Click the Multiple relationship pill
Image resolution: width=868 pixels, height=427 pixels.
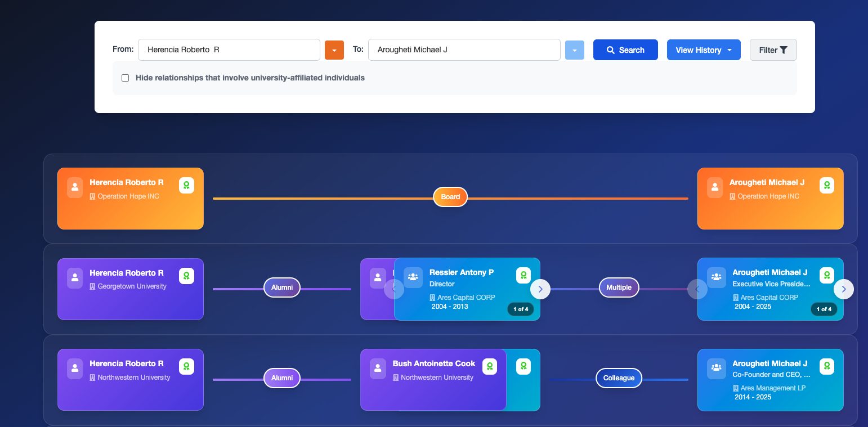(x=619, y=287)
